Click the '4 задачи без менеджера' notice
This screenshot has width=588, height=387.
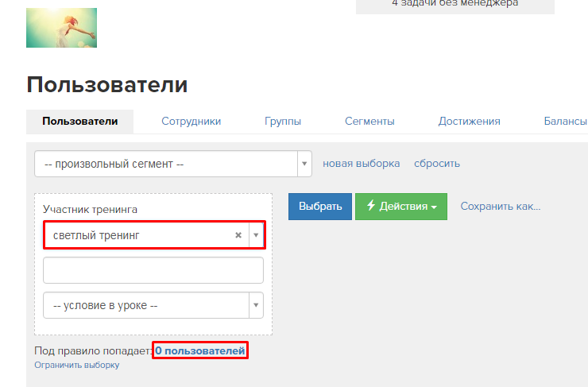455,4
